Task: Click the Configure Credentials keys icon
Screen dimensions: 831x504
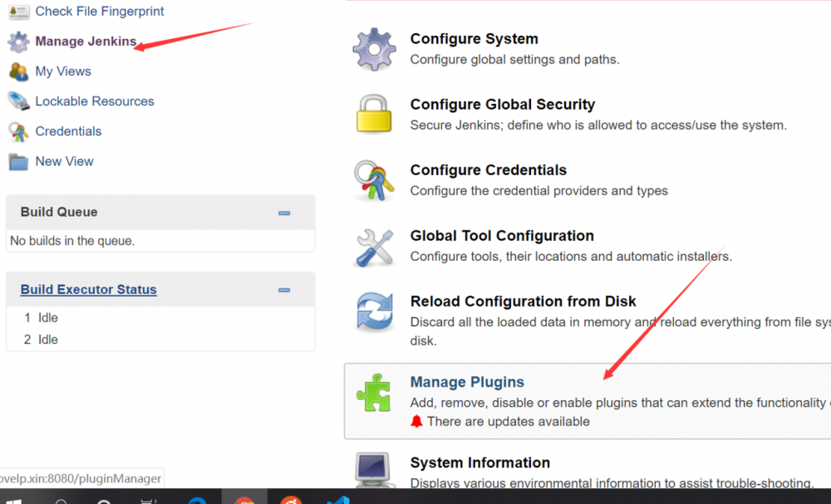Action: coord(374,180)
